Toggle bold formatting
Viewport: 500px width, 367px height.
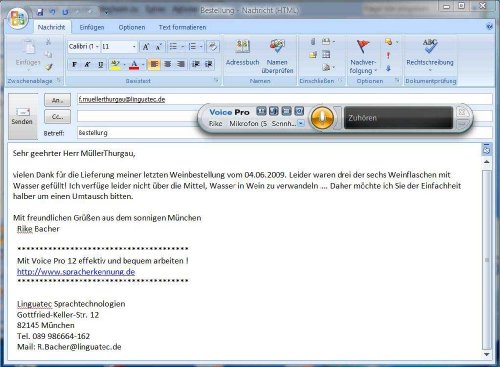coord(74,64)
